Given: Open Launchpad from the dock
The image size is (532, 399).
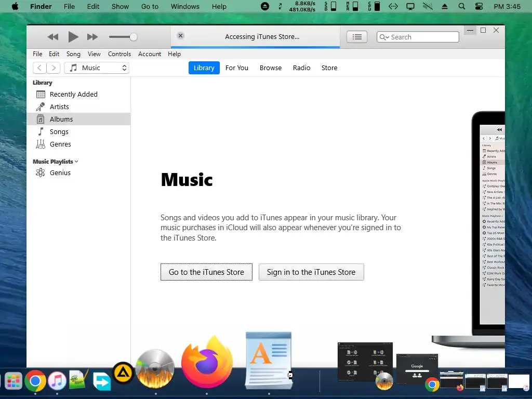Looking at the screenshot, I should pyautogui.click(x=13, y=381).
